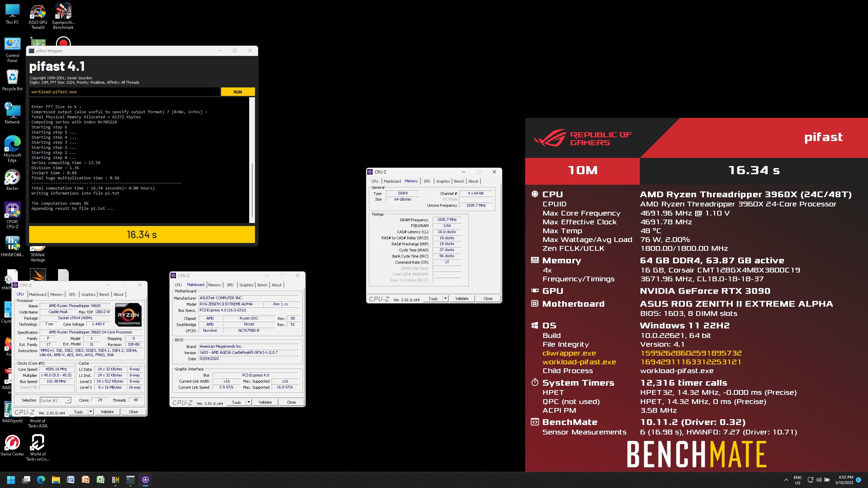The width and height of the screenshot is (868, 488).
Task: Open the notification count badge
Action: pos(859,480)
